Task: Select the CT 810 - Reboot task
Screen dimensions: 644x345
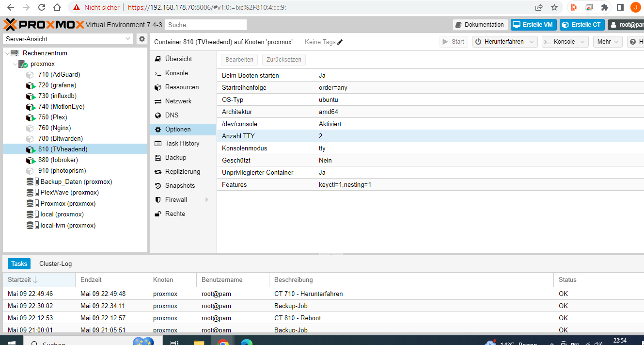Action: 323,318
